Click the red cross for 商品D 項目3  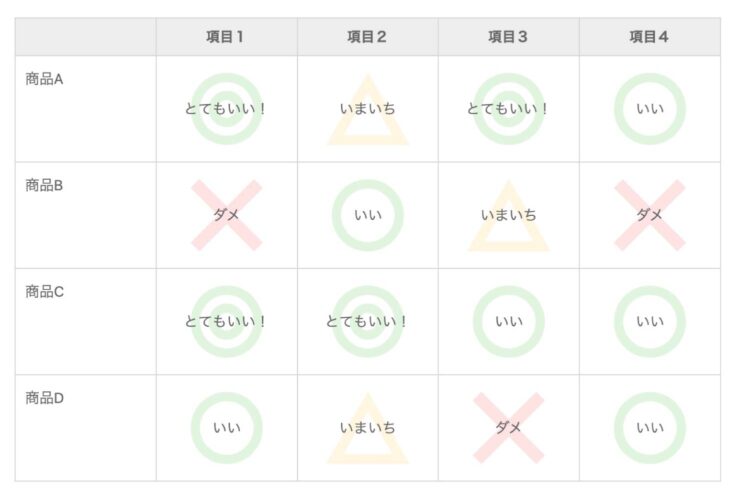click(x=508, y=428)
